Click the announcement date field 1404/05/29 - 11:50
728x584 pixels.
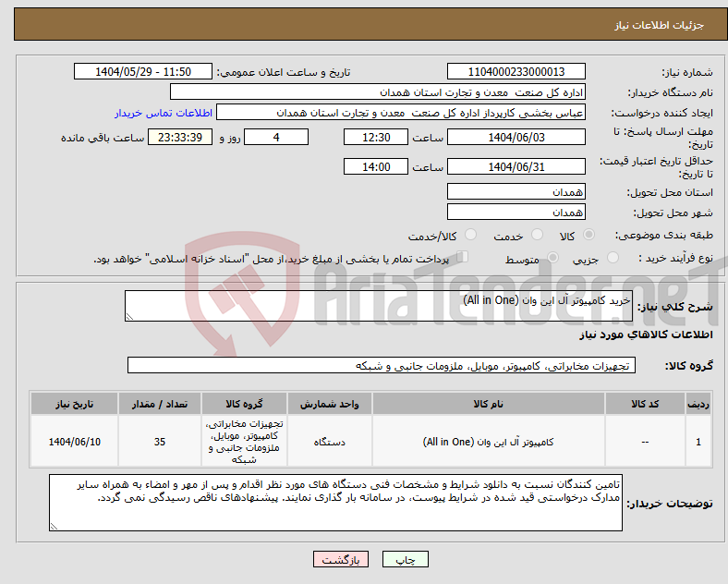click(x=143, y=72)
